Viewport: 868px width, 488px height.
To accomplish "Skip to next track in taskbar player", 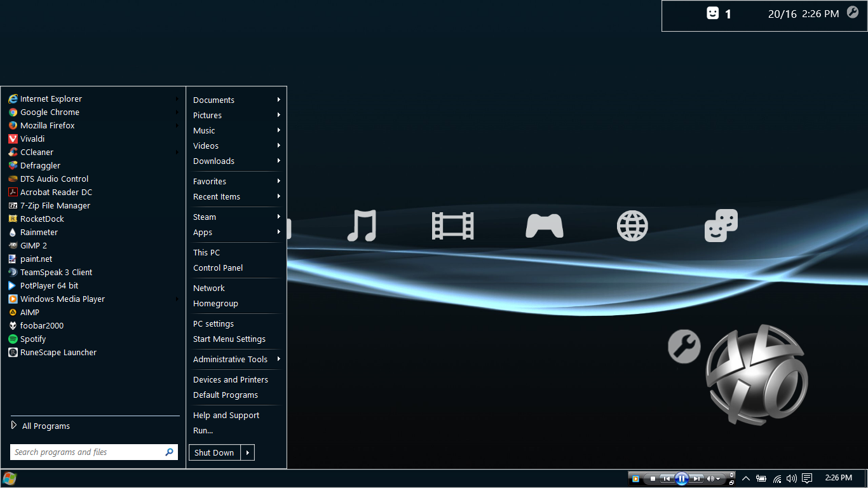I will (696, 478).
